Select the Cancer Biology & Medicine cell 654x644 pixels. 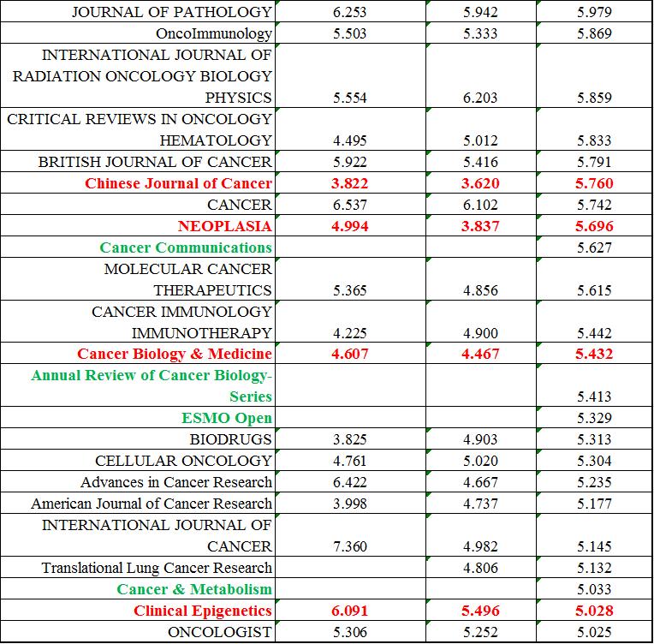[x=138, y=353]
